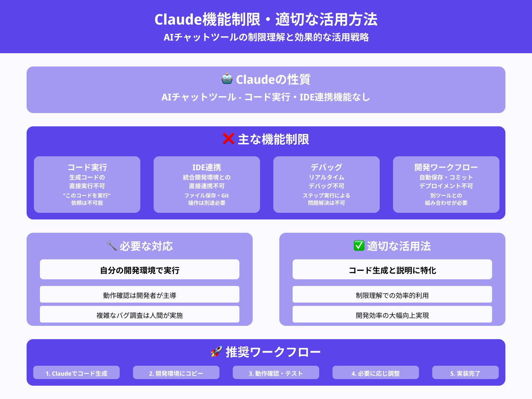Image resolution: width=532 pixels, height=399 pixels.
Task: Click subtitle AIチャットツールの制限理解と効果的な活用戦略
Action: click(x=266, y=37)
